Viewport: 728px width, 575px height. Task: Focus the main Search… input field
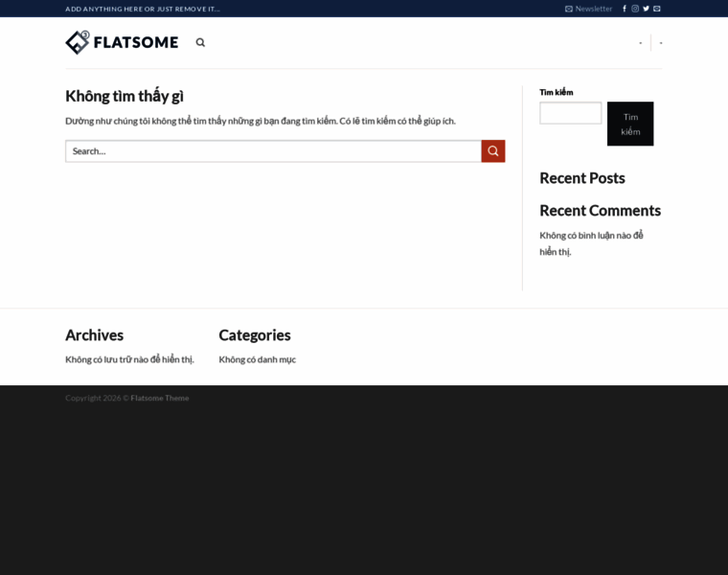pyautogui.click(x=273, y=150)
